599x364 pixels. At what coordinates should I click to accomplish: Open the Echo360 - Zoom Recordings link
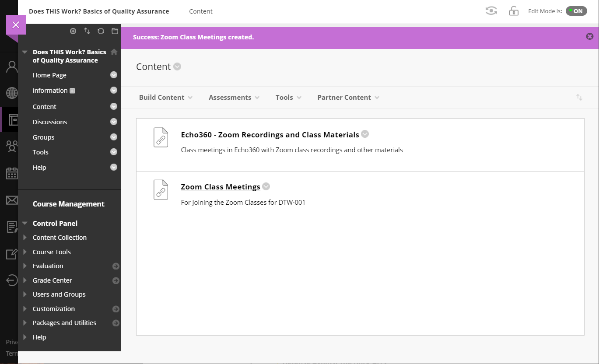coord(270,135)
